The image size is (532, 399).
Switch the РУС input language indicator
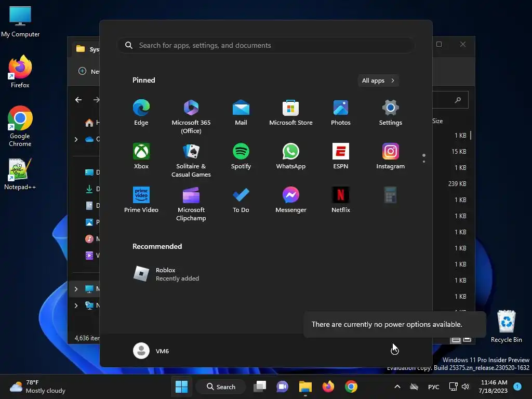(x=434, y=387)
